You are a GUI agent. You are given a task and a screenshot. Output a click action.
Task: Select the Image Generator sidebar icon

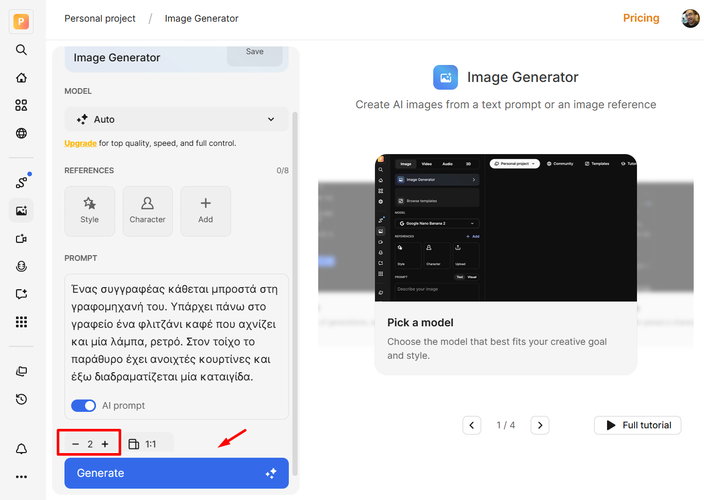(x=21, y=211)
